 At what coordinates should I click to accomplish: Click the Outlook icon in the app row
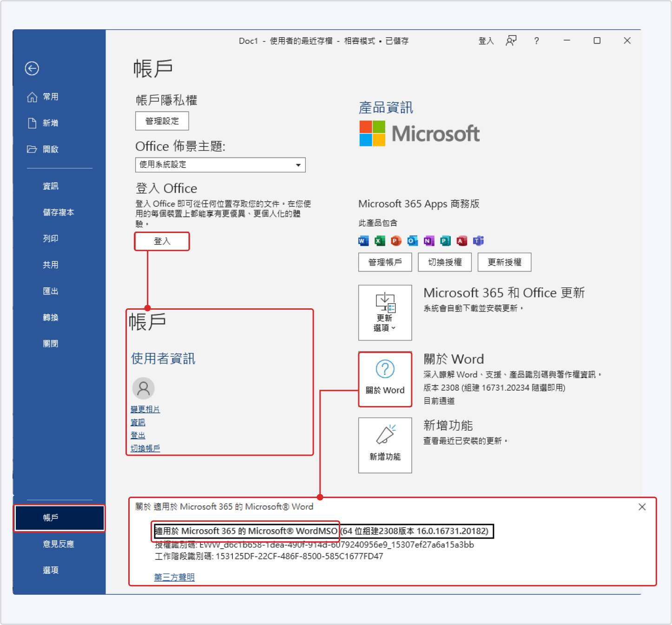tap(412, 240)
